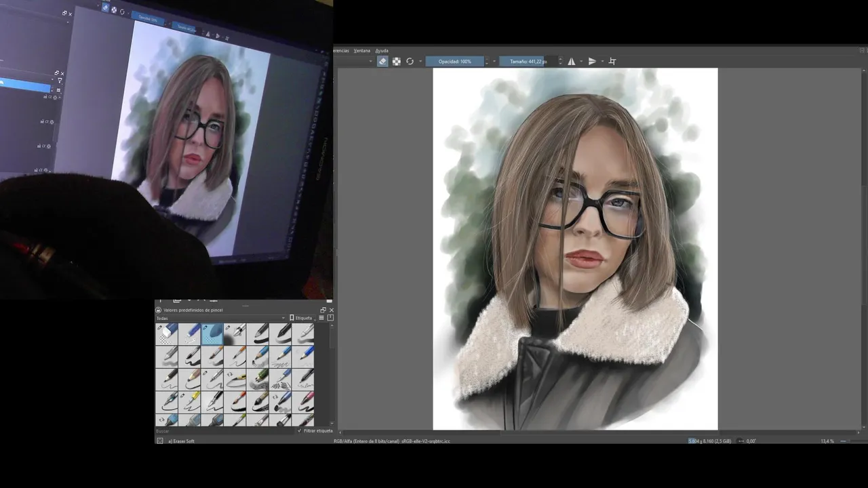Image resolution: width=868 pixels, height=488 pixels.
Task: Select the blue pen hatching preset
Action: click(280, 378)
